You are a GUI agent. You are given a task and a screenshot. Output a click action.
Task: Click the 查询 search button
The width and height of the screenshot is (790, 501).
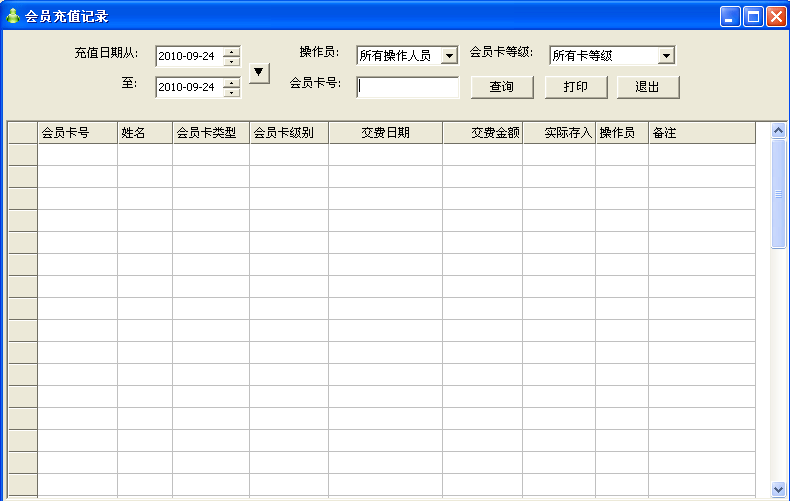501,87
